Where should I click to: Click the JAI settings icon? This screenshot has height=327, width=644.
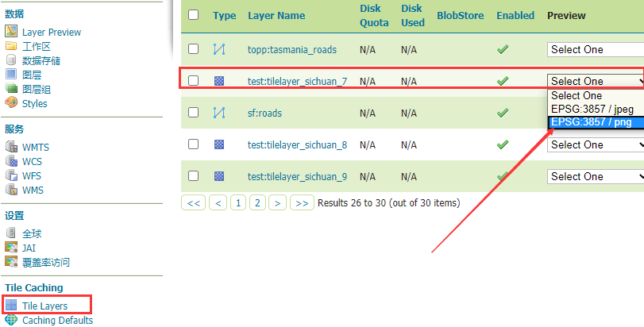point(11,248)
